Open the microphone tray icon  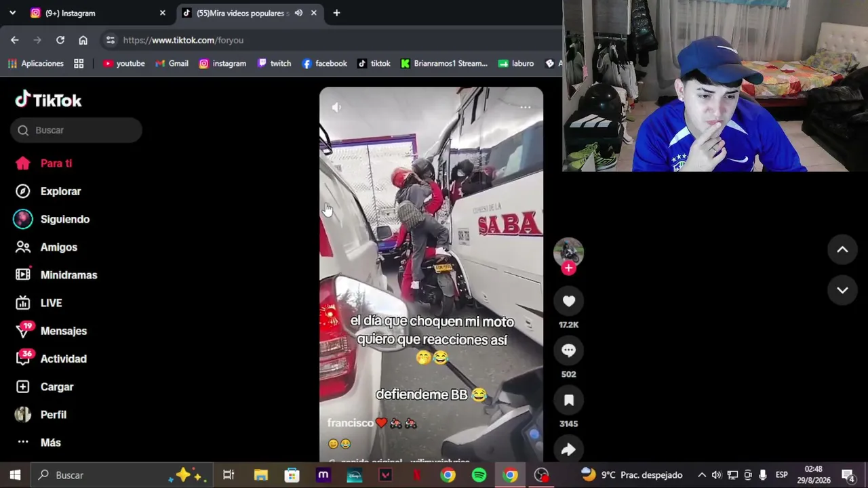763,475
